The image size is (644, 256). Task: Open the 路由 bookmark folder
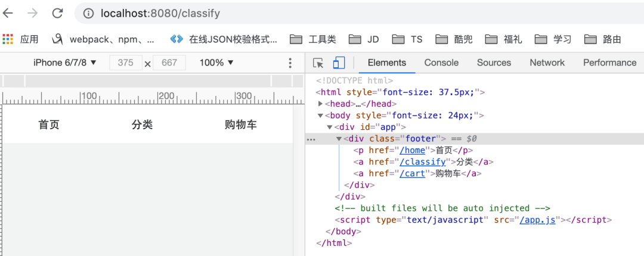click(x=602, y=39)
